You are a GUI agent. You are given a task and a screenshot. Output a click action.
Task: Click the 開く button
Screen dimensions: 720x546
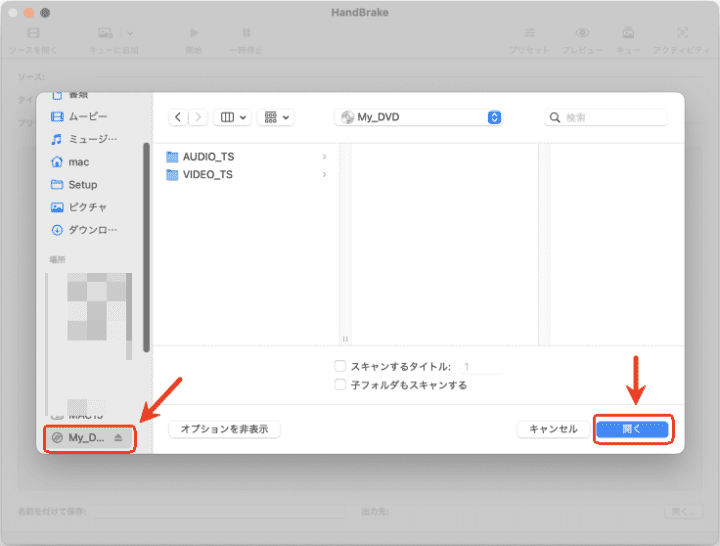coord(632,429)
